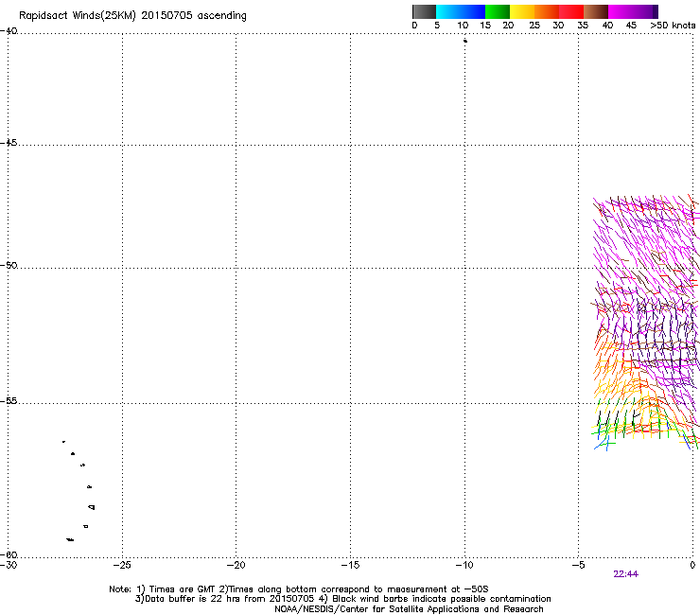Viewport: 700px width, 615px height.
Task: Click the -10 longitude axis label
Action: (x=464, y=565)
